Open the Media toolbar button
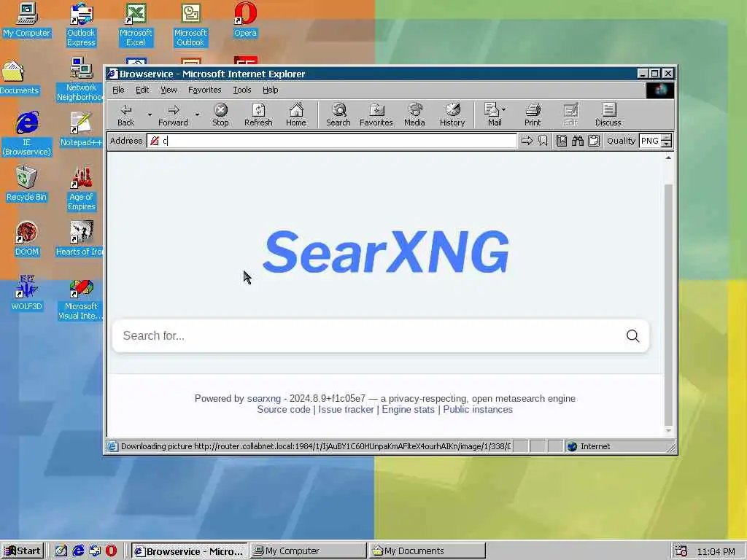 tap(414, 114)
